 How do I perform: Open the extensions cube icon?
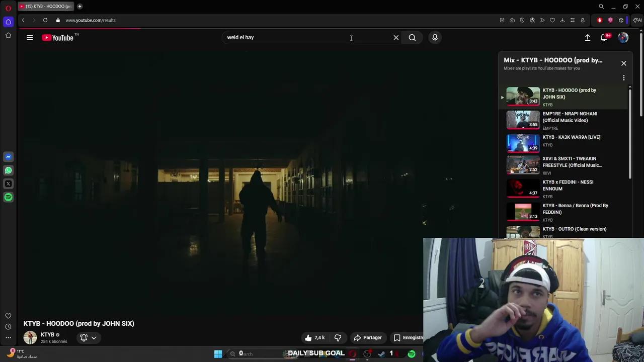click(621, 20)
